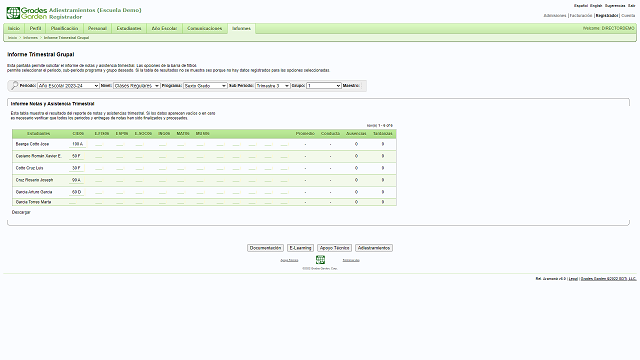
Task: Open the Estudiantes menu tab
Action: pos(129,28)
